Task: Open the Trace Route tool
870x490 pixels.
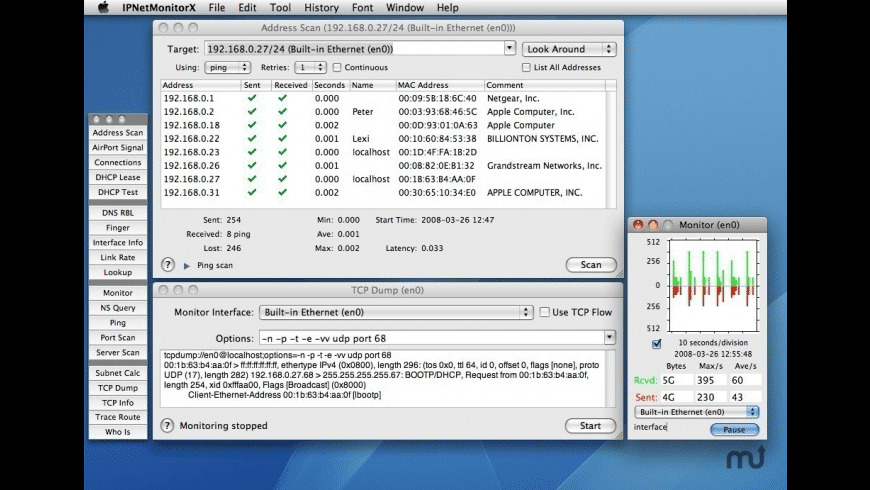Action: click(118, 417)
